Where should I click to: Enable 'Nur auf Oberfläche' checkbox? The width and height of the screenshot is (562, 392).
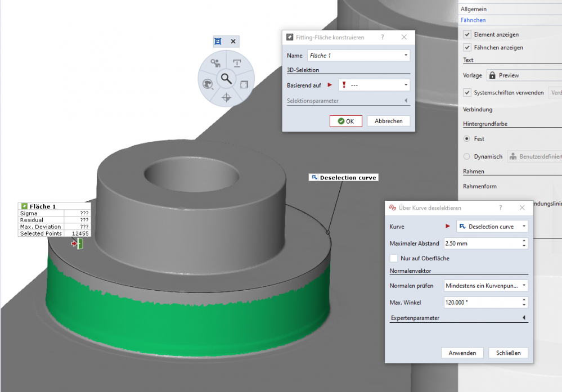pos(394,258)
